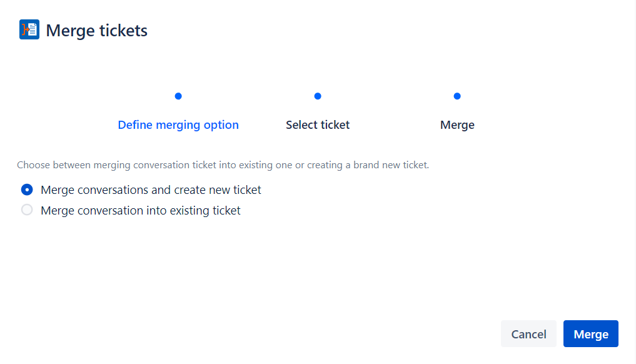Click the 'Merge conversation into existing ticket' label
636x364 pixels.
click(x=141, y=210)
